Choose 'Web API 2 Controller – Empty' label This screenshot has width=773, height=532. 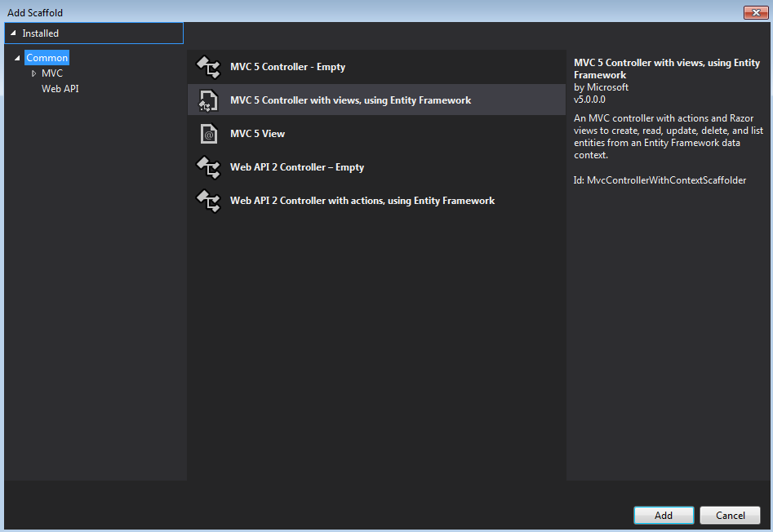point(297,167)
